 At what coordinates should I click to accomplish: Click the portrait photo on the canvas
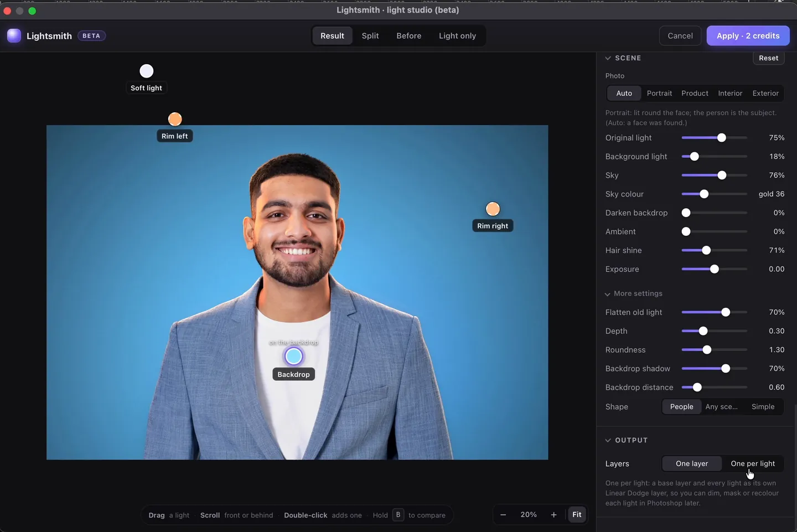[x=297, y=292]
